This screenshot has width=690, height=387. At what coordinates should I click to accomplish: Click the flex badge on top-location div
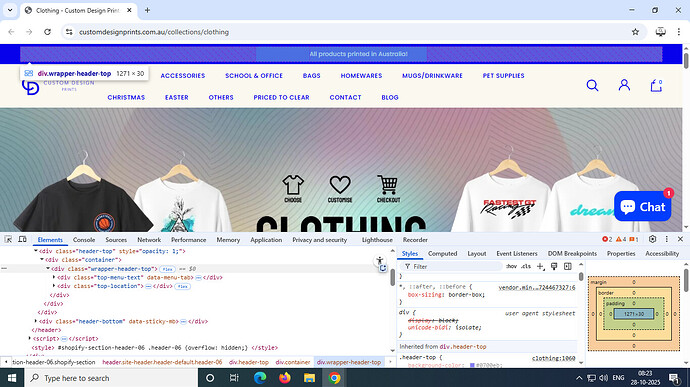click(182, 287)
